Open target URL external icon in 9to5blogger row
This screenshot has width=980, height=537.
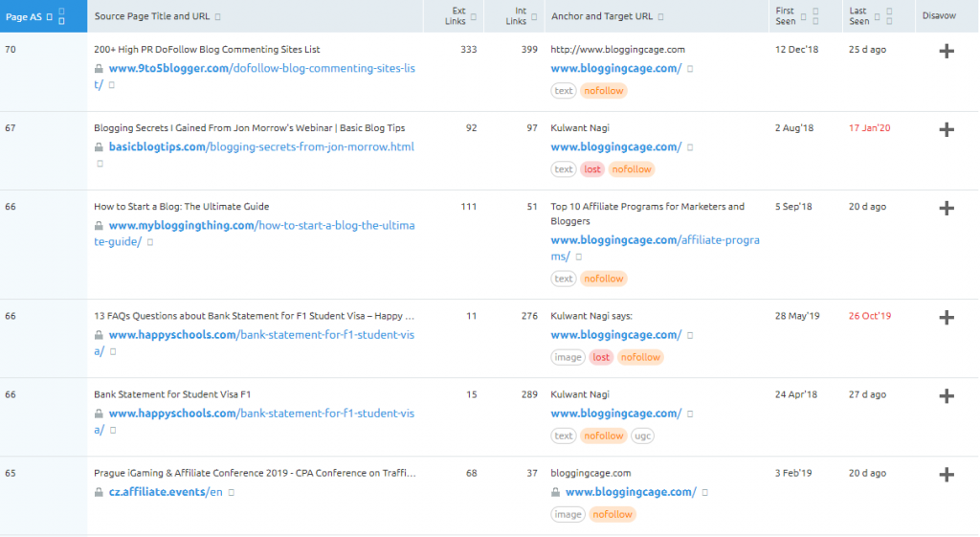point(690,69)
